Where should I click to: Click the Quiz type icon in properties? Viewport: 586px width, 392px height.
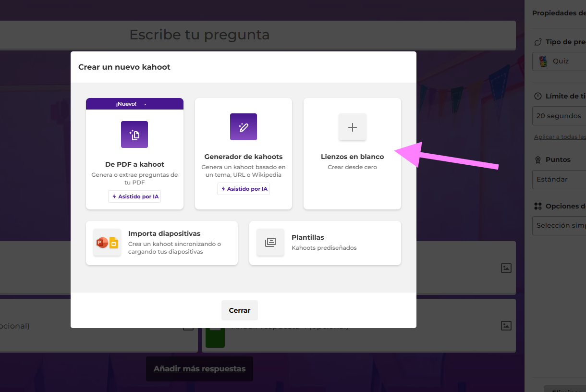[543, 61]
